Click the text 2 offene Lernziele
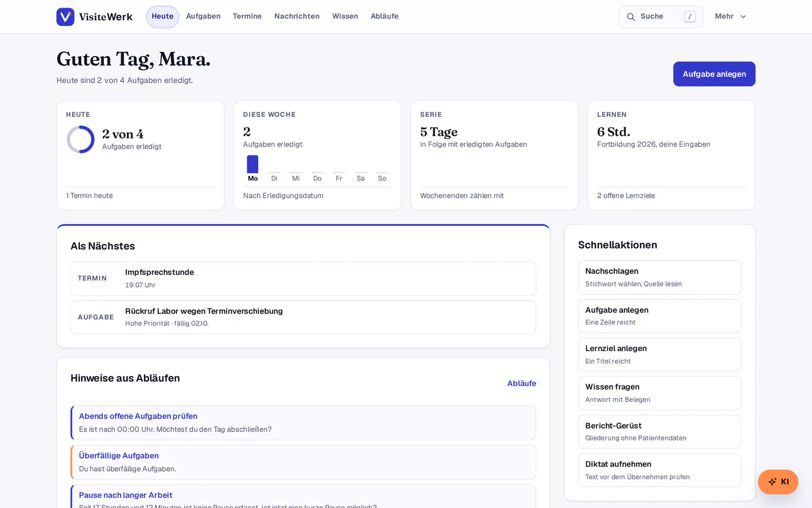812x508 pixels. click(626, 196)
